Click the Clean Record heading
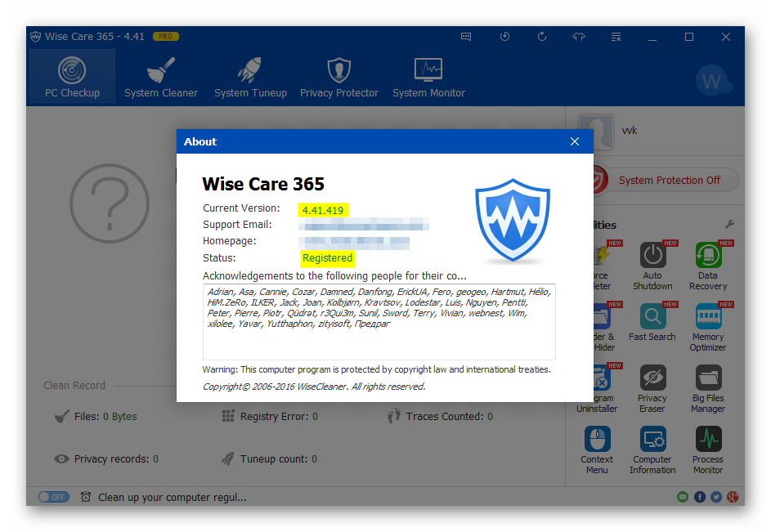The height and width of the screenshot is (532, 771). [74, 386]
